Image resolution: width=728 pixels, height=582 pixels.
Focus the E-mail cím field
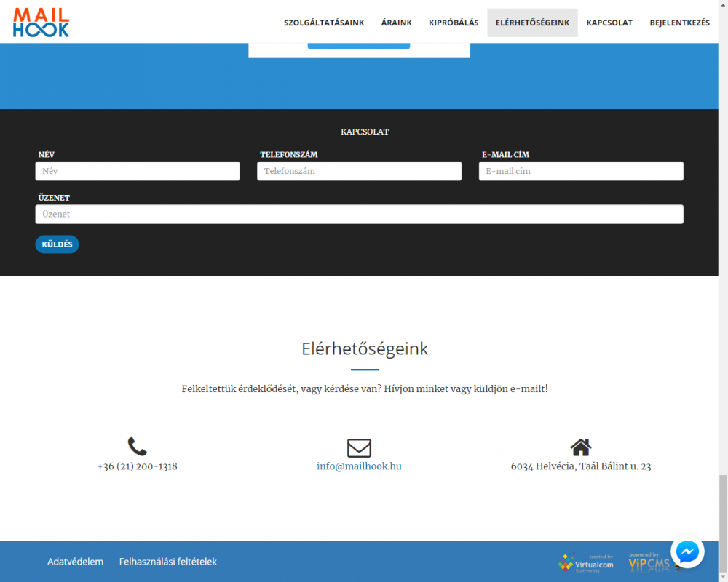[580, 171]
